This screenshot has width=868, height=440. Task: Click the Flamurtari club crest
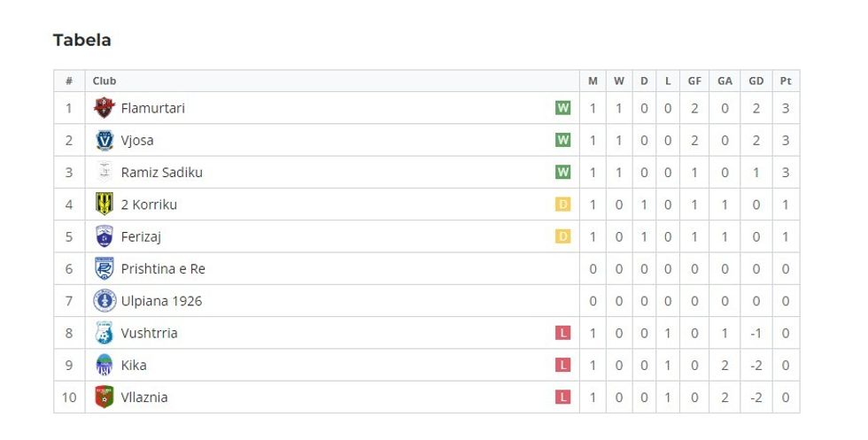point(105,108)
